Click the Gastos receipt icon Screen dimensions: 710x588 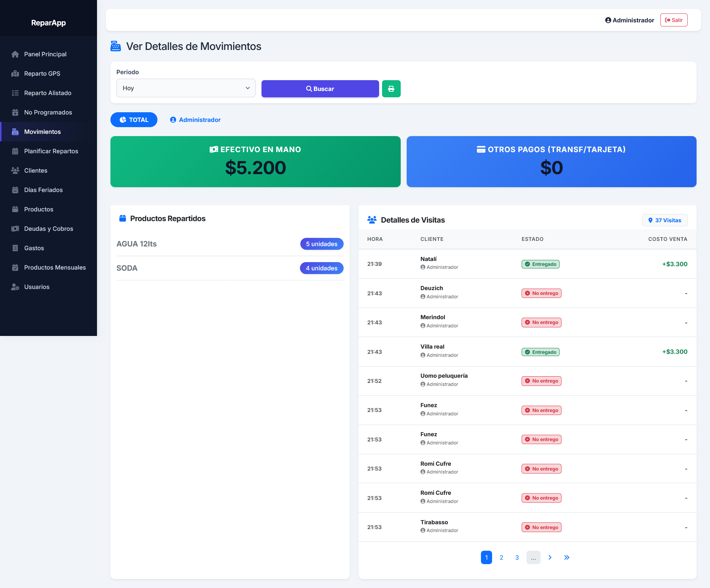point(15,248)
